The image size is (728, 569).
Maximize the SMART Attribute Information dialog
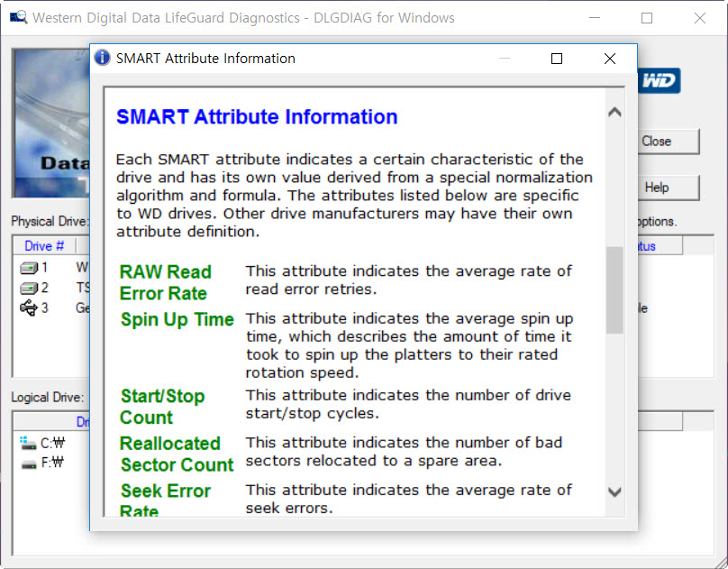[x=557, y=59]
